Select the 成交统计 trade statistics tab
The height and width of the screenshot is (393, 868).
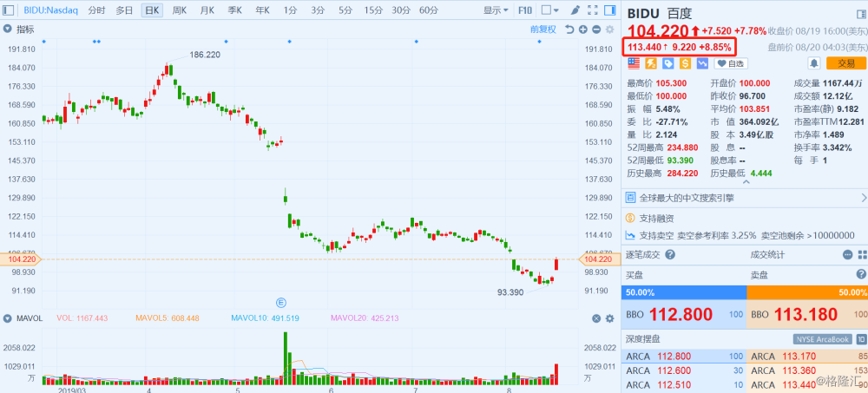(x=768, y=254)
